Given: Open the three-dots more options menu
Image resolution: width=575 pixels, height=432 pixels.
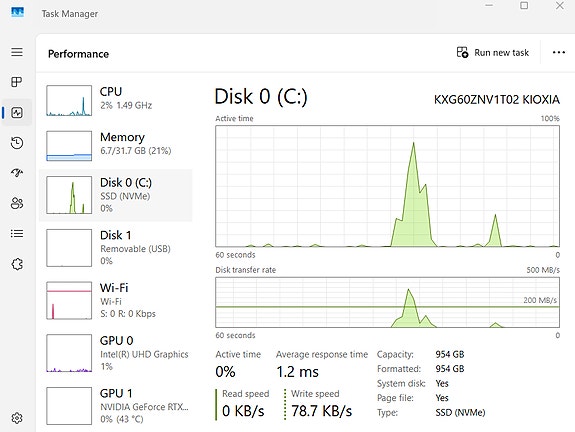Looking at the screenshot, I should tap(559, 52).
